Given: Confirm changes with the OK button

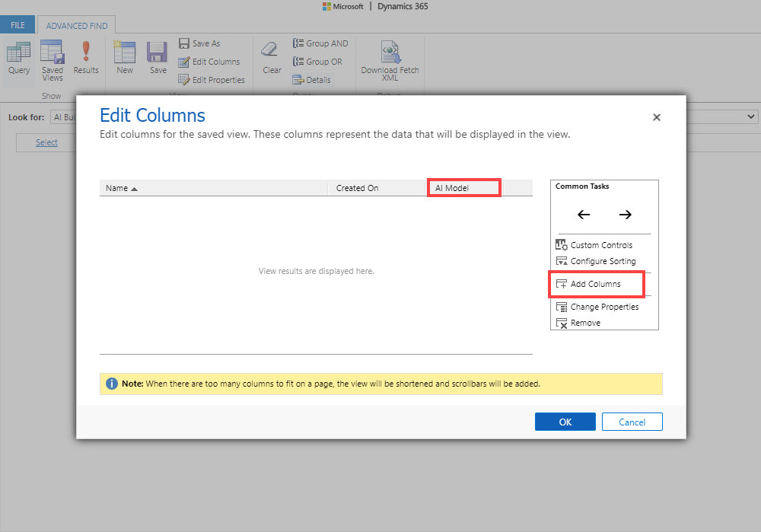Looking at the screenshot, I should (x=565, y=421).
